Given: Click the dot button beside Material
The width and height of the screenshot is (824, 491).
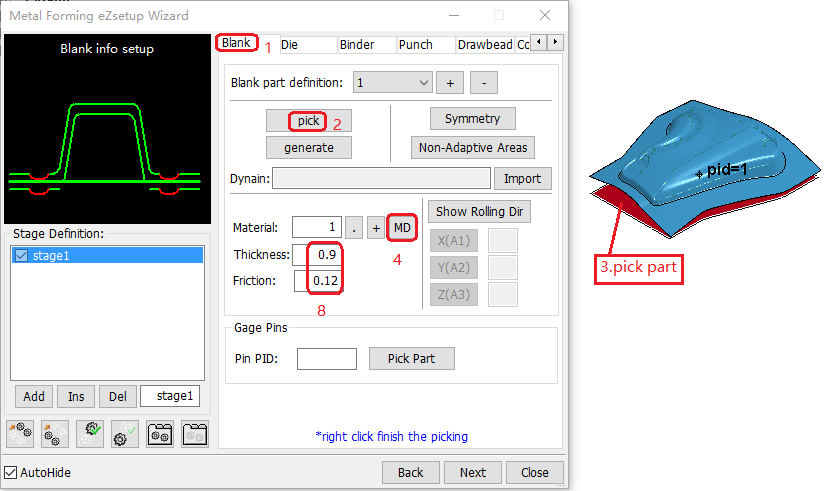Looking at the screenshot, I should click(x=354, y=228).
